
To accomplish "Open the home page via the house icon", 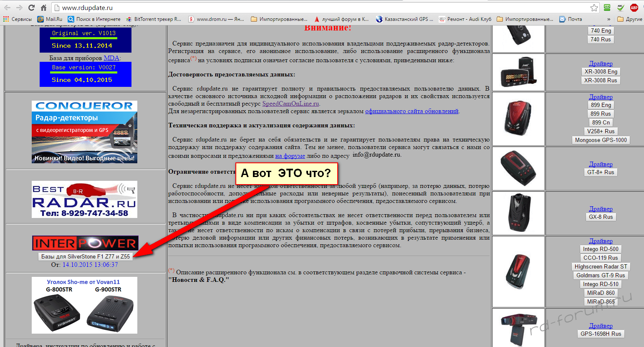I will pos(43,8).
